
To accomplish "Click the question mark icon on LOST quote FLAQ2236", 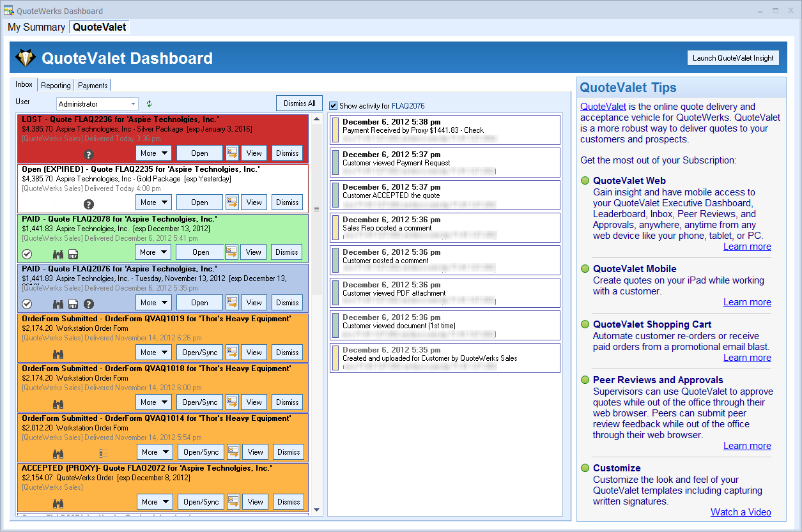I will coord(89,154).
